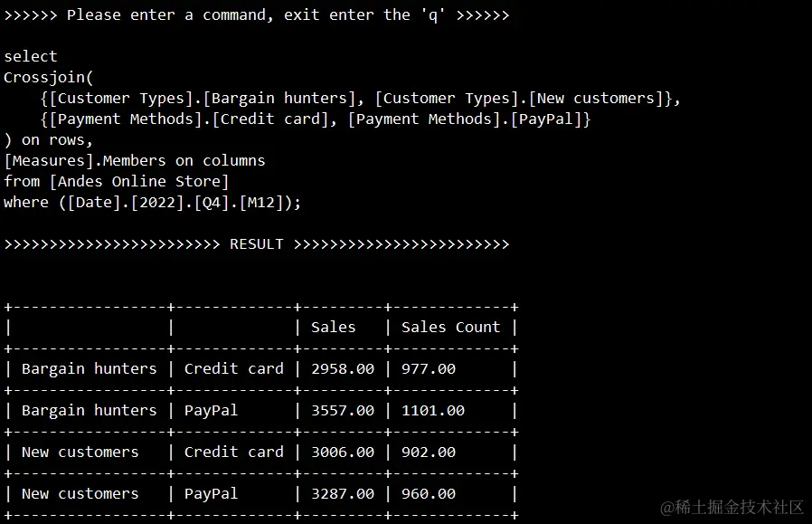Click the 'Sales' column header

point(334,327)
